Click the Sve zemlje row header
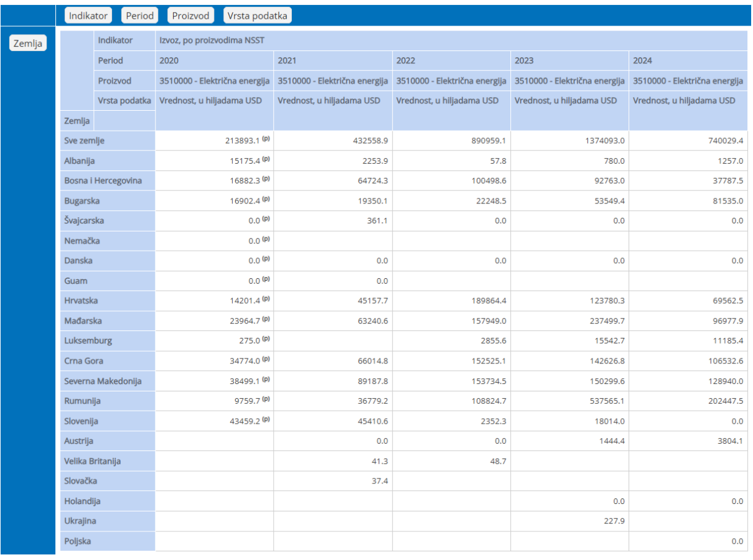 85,141
